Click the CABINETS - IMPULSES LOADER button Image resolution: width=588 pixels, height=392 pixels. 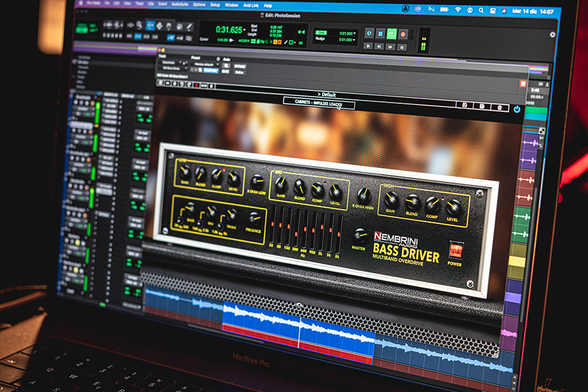pos(318,102)
